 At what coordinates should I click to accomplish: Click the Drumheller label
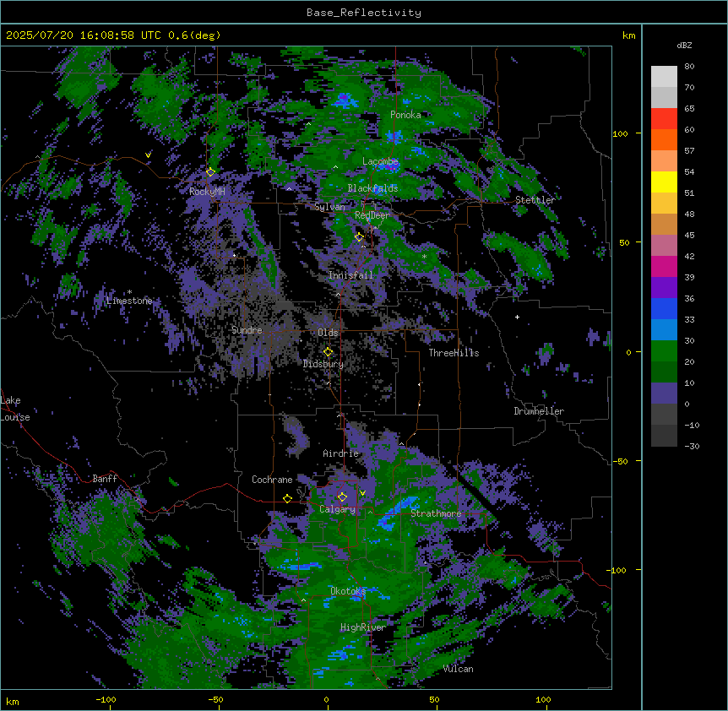pyautogui.click(x=539, y=411)
